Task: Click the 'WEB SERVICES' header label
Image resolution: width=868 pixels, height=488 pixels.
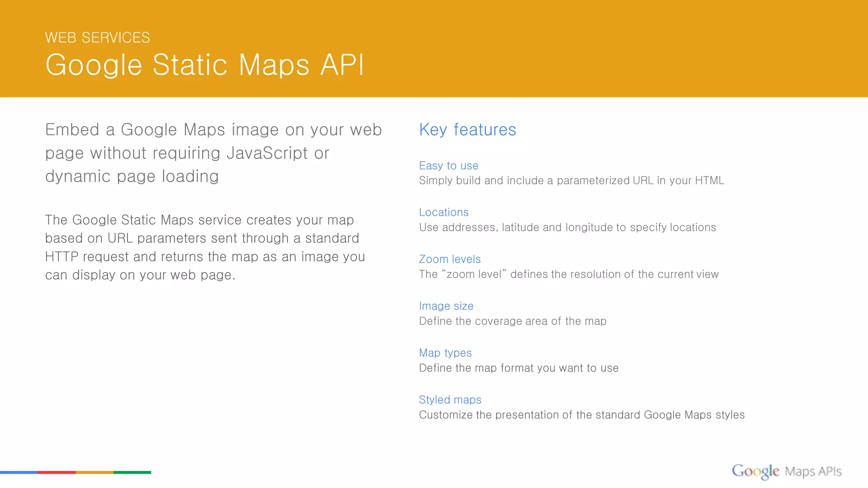Action: [x=97, y=38]
